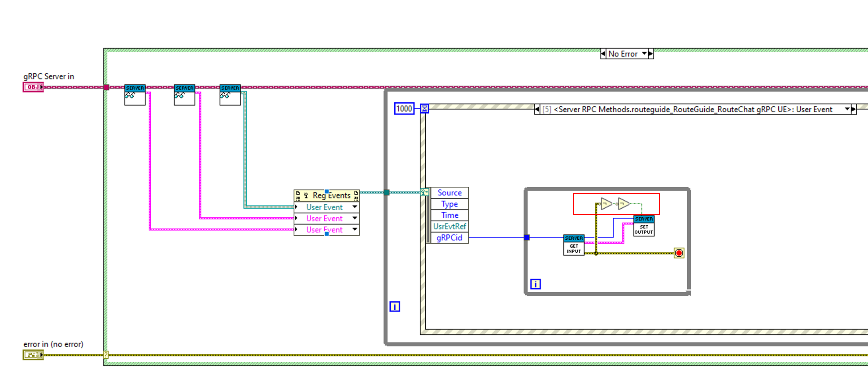Open the RouteChat event case dropdown arrow
Image resolution: width=868 pixels, height=382 pixels.
click(847, 109)
